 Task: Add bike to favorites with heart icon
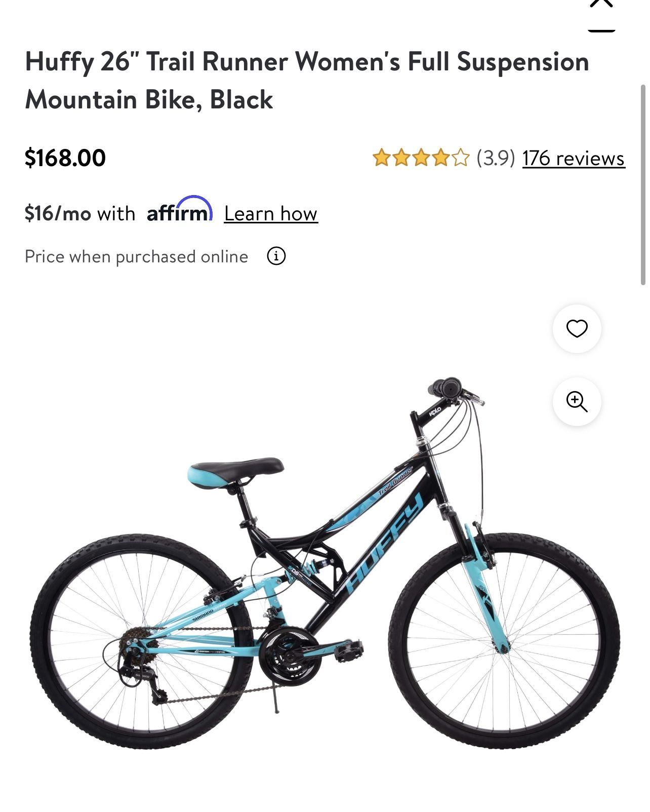point(577,329)
